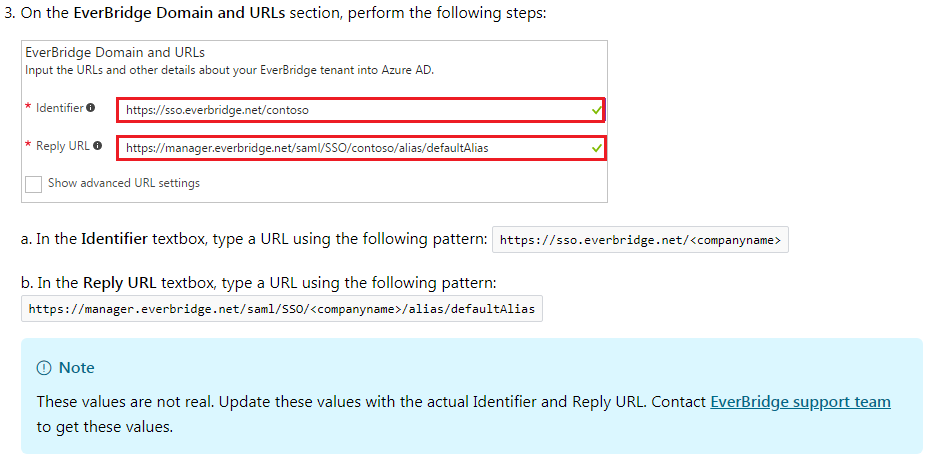Click the Note info circle icon
939x460 pixels.
coord(44,368)
